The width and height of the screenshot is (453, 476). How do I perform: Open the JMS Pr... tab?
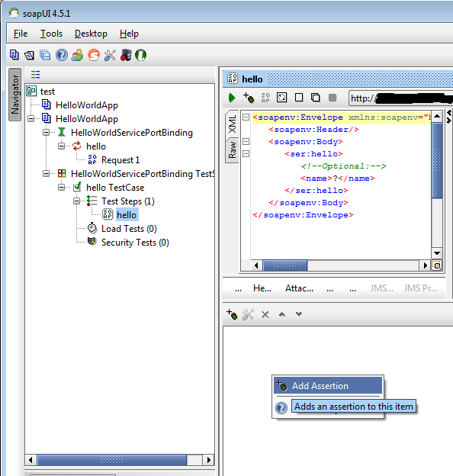click(420, 288)
